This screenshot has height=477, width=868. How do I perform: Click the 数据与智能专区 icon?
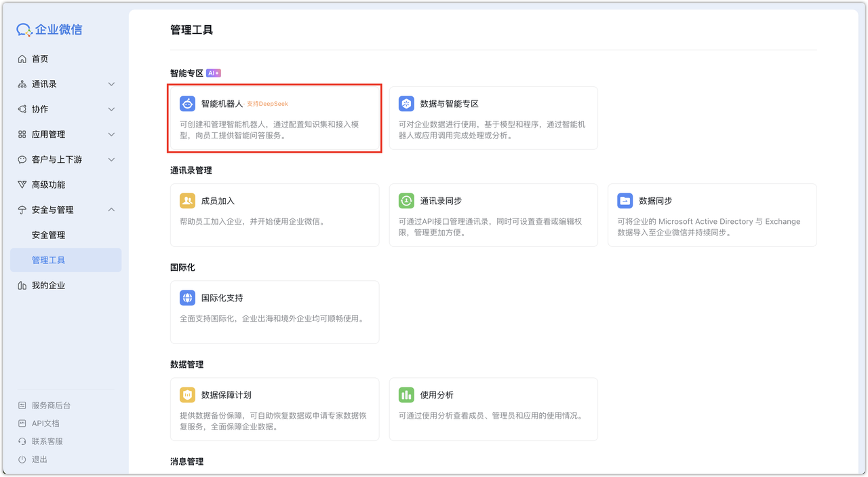[x=406, y=102]
